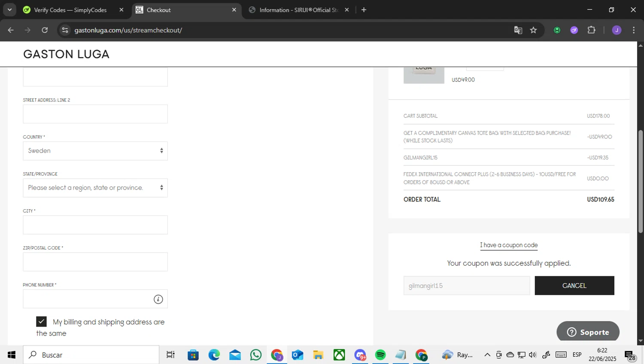This screenshot has width=644, height=364.
Task: Click the Buscar taskbar search box
Action: pos(91,355)
